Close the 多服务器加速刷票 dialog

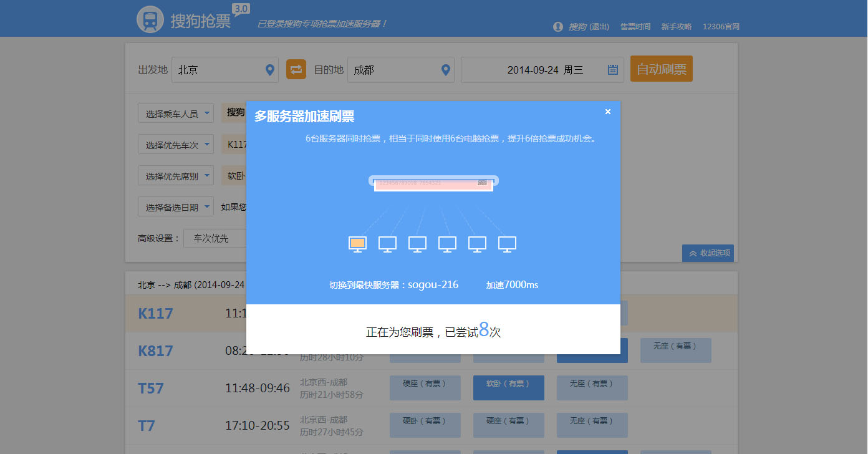point(608,112)
